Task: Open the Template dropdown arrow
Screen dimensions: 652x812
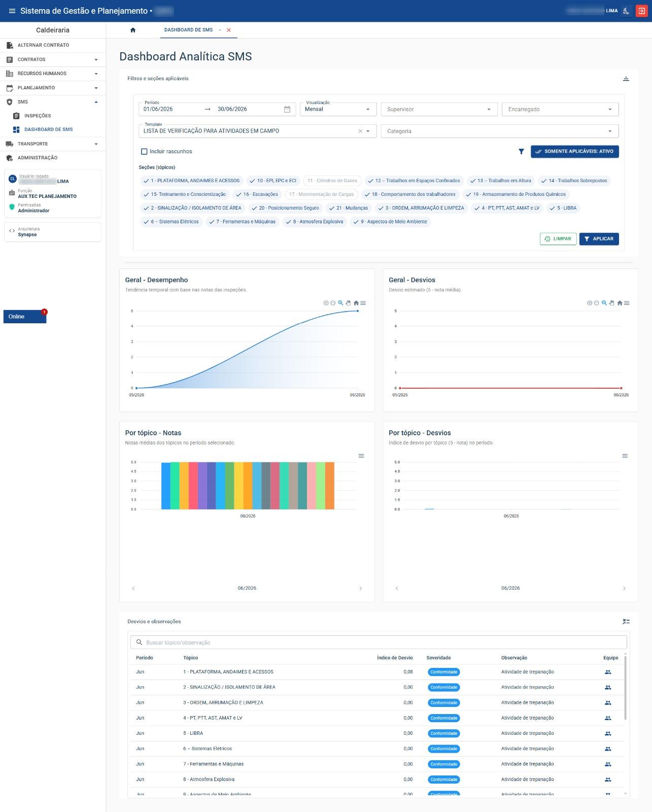Action: pyautogui.click(x=368, y=131)
